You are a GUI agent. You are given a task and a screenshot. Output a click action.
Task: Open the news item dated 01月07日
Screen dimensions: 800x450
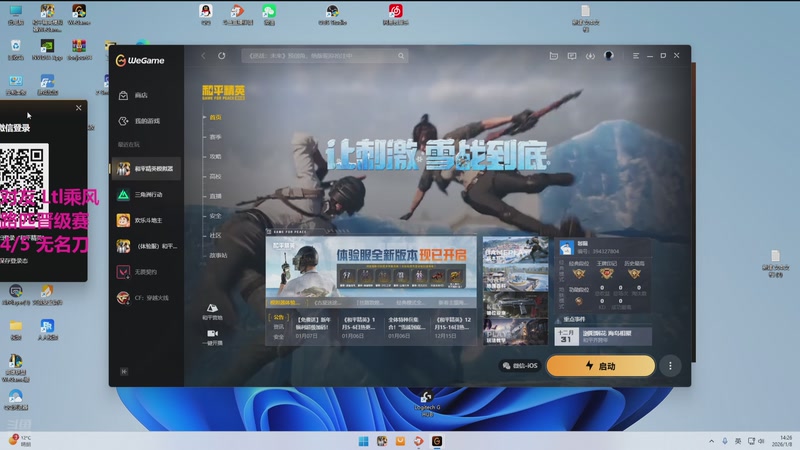pos(313,327)
